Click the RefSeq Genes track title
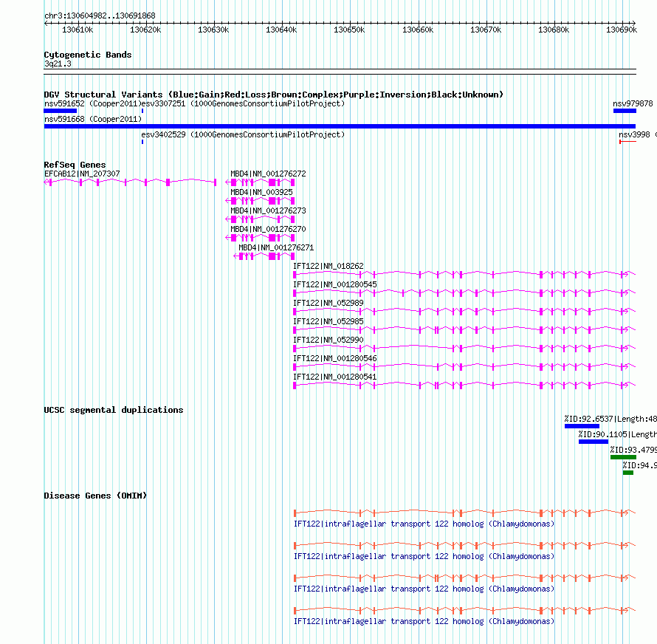Image resolution: width=657 pixels, height=644 pixels. point(75,165)
